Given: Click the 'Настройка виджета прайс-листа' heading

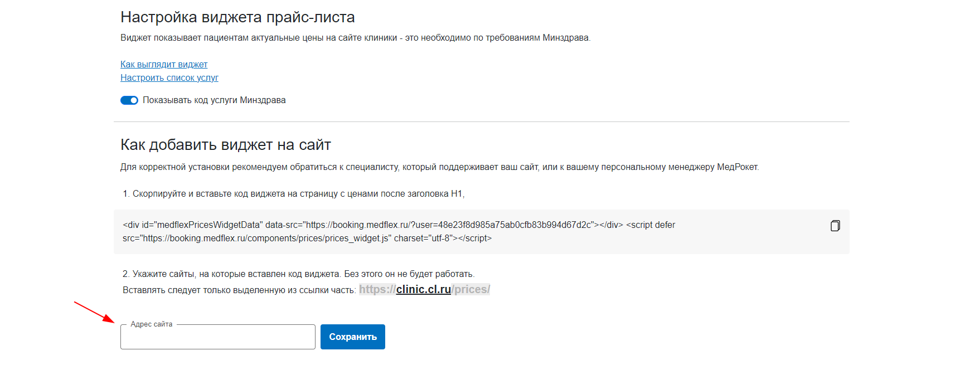Looking at the screenshot, I should (x=237, y=17).
